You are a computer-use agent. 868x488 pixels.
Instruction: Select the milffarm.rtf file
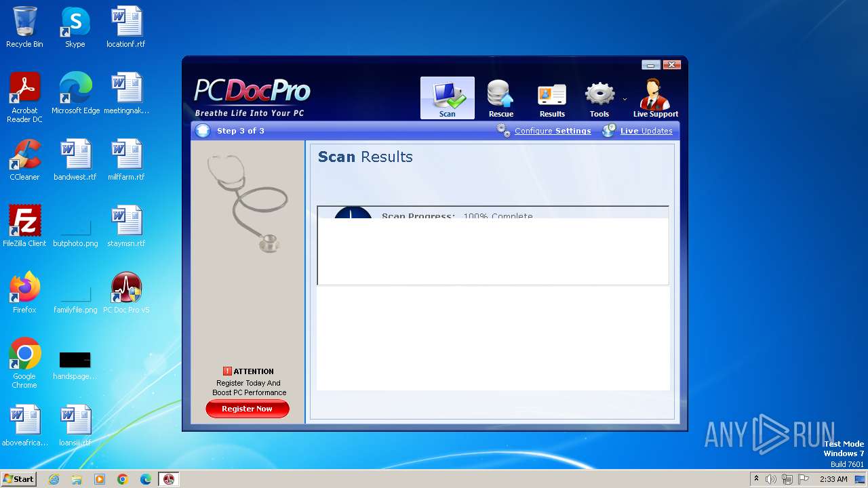(x=126, y=160)
